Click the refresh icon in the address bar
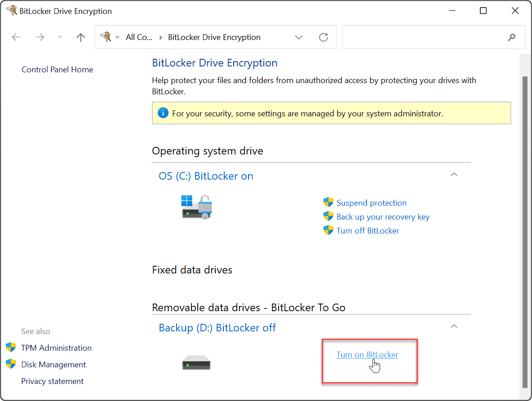 (323, 37)
